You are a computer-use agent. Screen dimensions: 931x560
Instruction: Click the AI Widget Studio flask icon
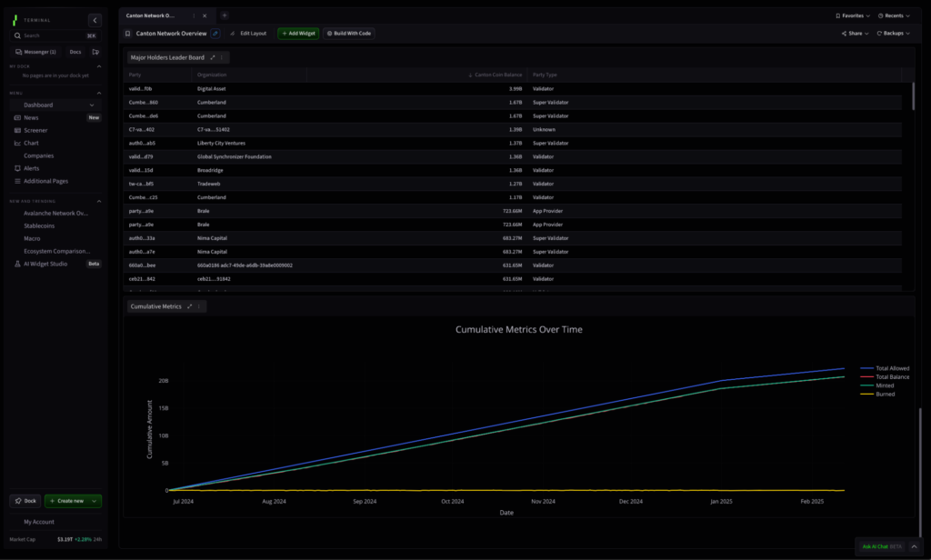click(17, 264)
